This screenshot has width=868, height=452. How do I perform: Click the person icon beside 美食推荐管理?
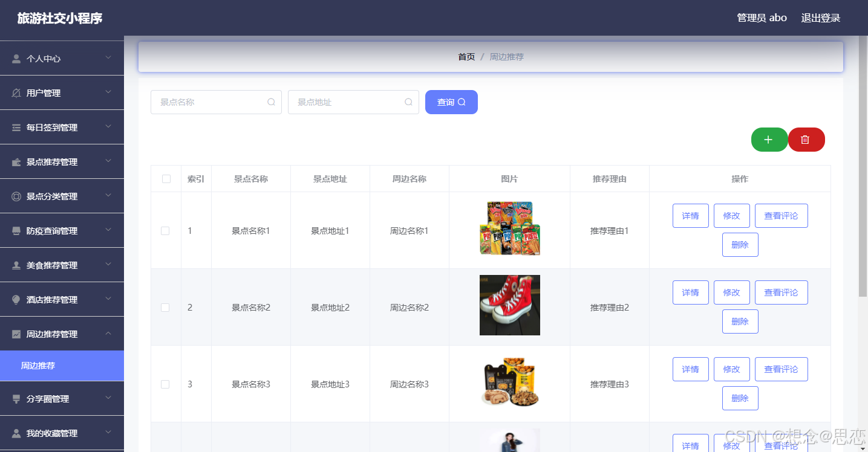point(16,265)
